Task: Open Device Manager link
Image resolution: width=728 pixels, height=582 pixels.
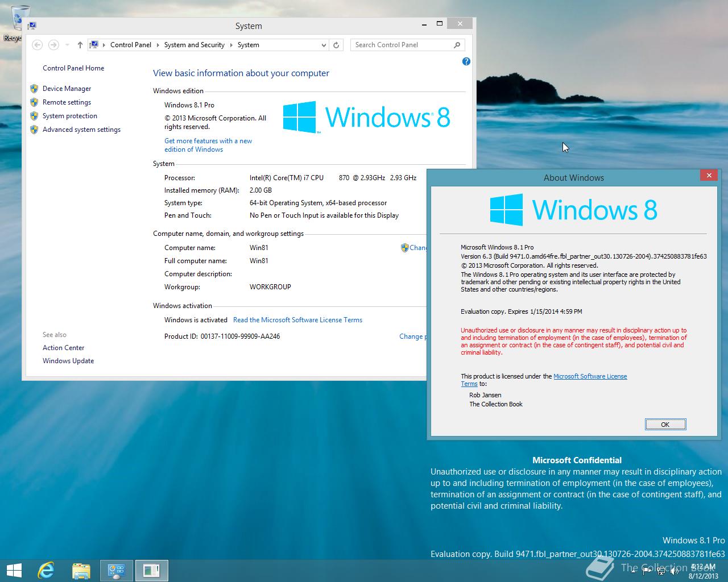Action: pyautogui.click(x=67, y=89)
